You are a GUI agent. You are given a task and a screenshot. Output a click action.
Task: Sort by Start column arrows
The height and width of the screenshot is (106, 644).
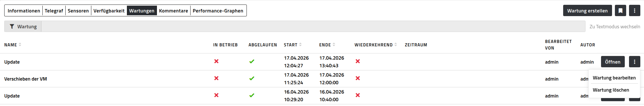(x=301, y=45)
